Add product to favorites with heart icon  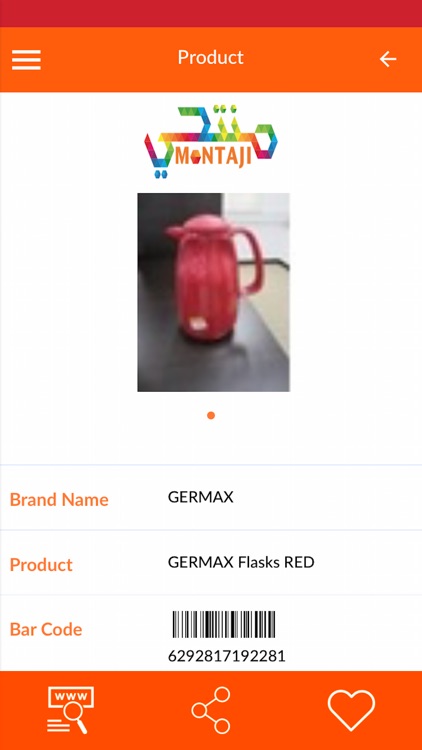(351, 710)
